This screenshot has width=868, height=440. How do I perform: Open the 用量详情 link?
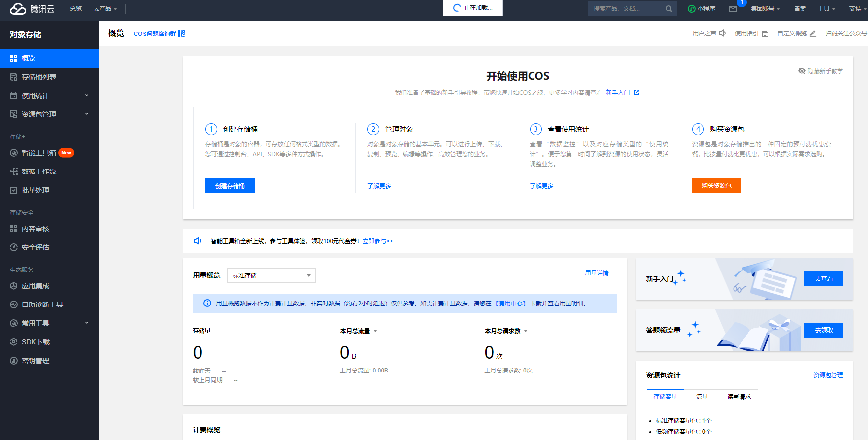pos(597,273)
